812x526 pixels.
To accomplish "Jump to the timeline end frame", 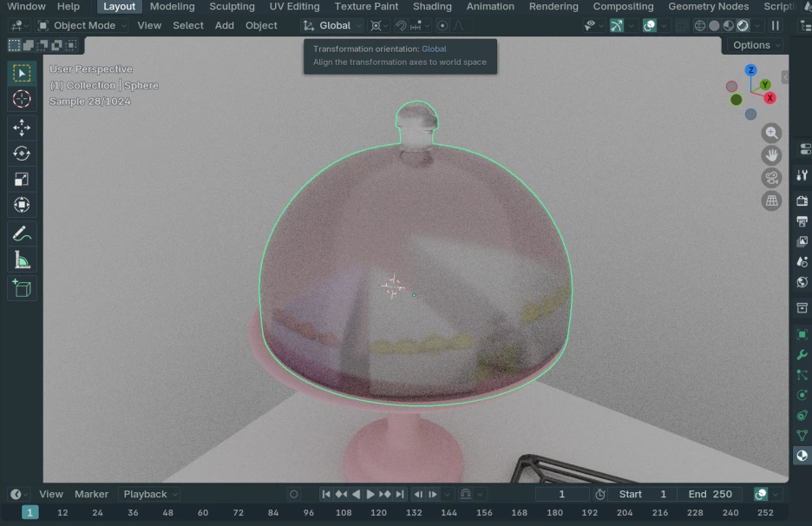I will coord(400,494).
